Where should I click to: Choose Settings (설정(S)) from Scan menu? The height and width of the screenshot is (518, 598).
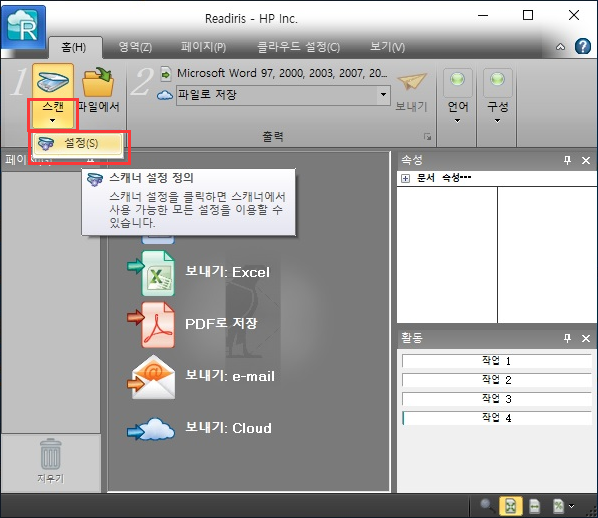click(78, 143)
